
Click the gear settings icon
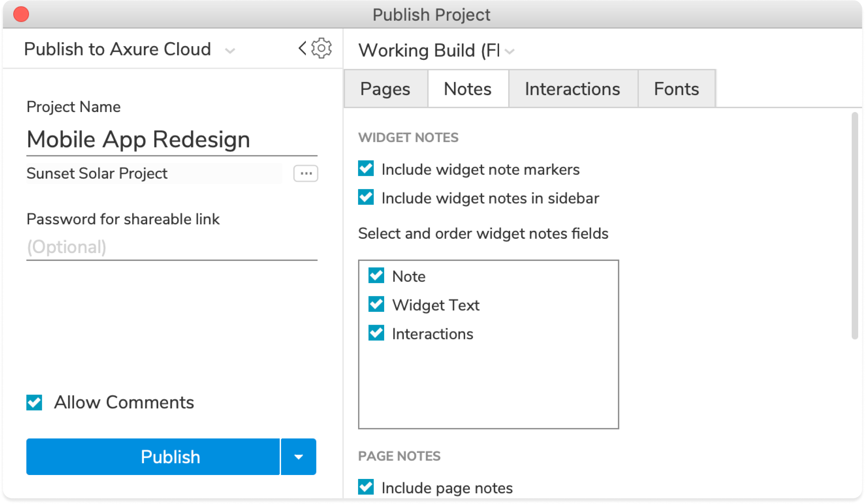321,48
